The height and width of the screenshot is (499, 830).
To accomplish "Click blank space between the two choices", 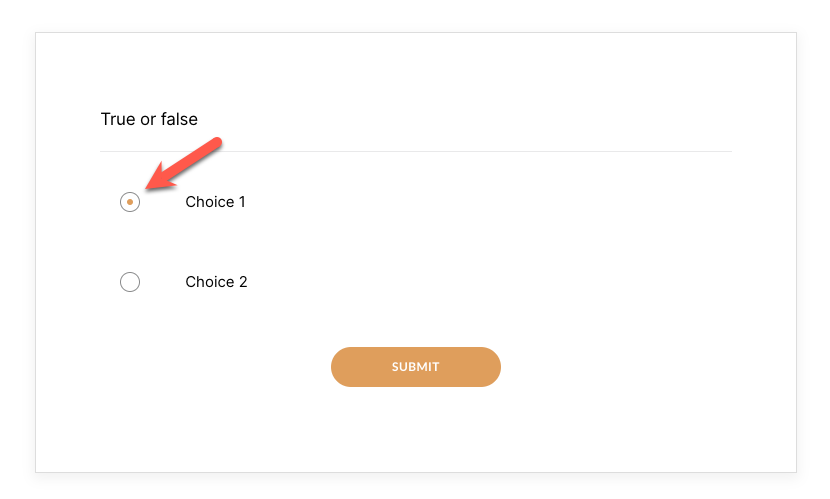I will (300, 242).
